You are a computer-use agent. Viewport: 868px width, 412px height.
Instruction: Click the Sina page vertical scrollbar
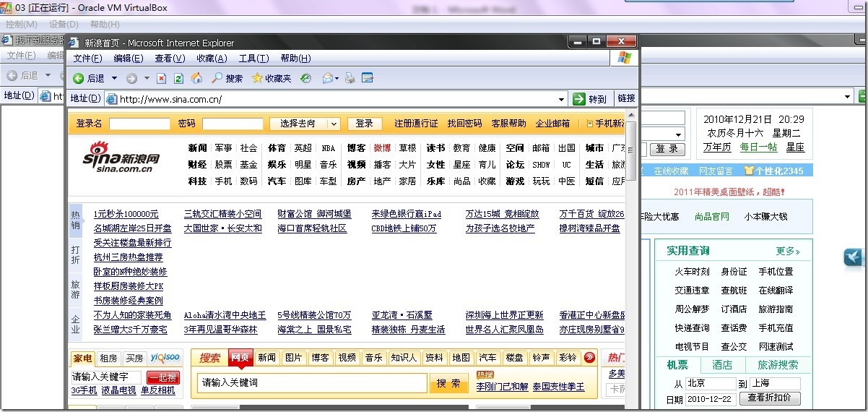(x=630, y=253)
